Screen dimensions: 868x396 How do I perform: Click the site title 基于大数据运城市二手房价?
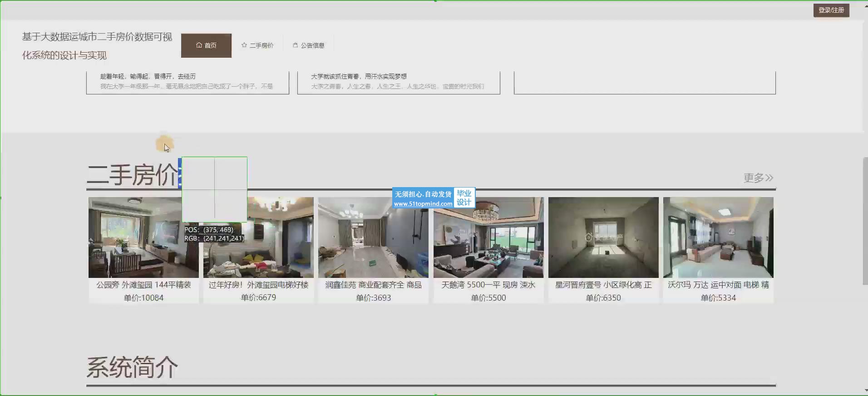point(97,46)
